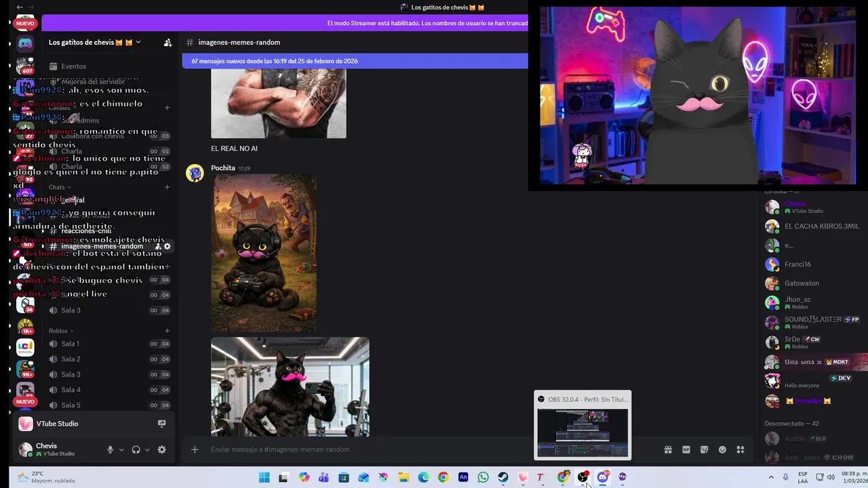Screen dimensions: 868x488
Task: Click the invite people icon beside the server name
Action: click(x=167, y=42)
